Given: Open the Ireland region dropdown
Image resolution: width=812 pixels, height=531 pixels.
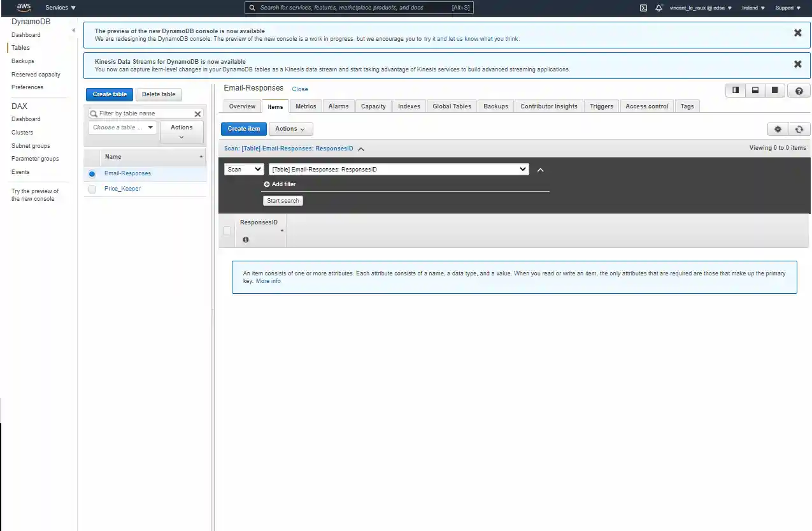Looking at the screenshot, I should [x=753, y=8].
